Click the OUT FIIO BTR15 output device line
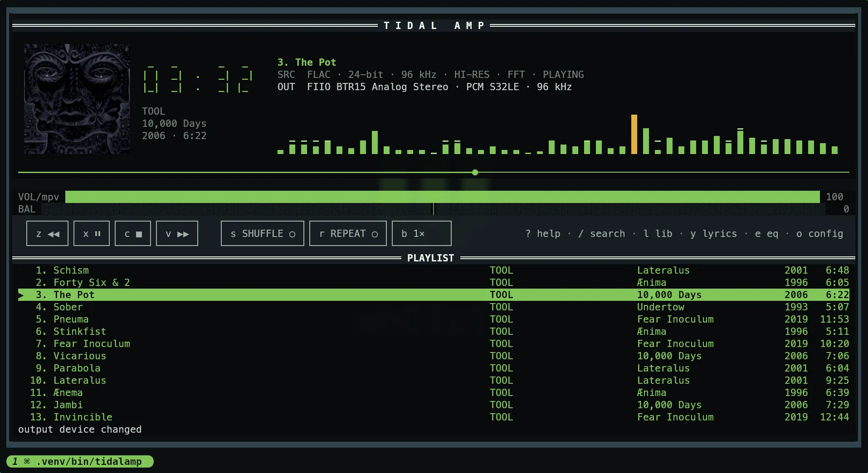The image size is (868, 473). tap(424, 87)
